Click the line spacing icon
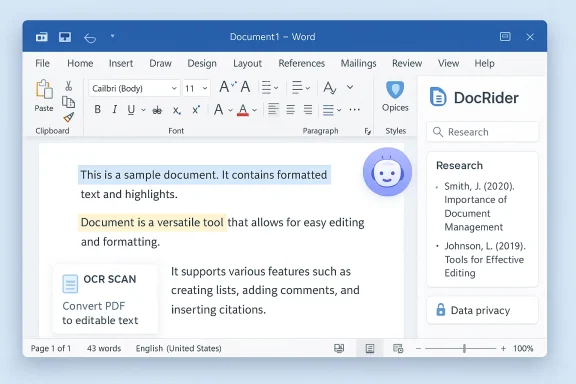The width and height of the screenshot is (576, 384). click(328, 110)
